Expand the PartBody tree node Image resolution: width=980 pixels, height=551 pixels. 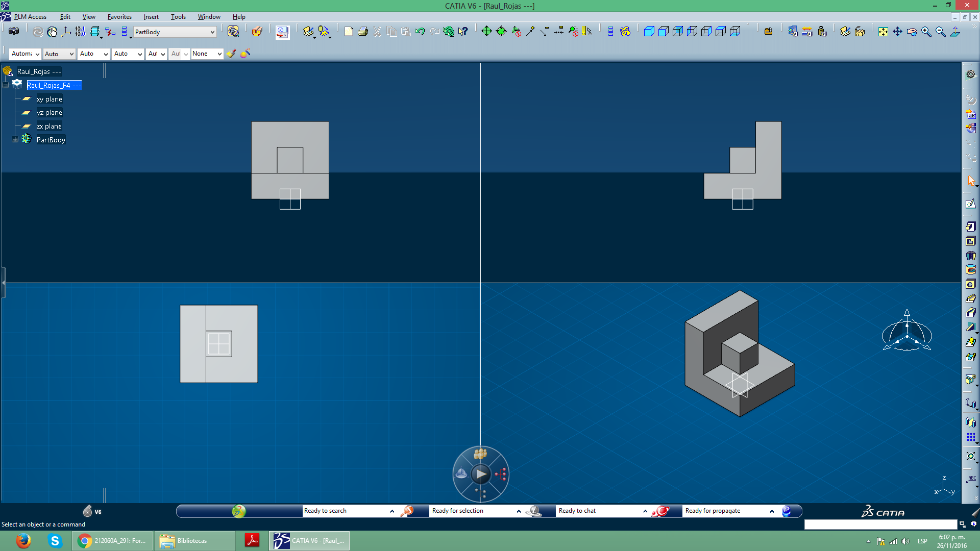tap(15, 139)
